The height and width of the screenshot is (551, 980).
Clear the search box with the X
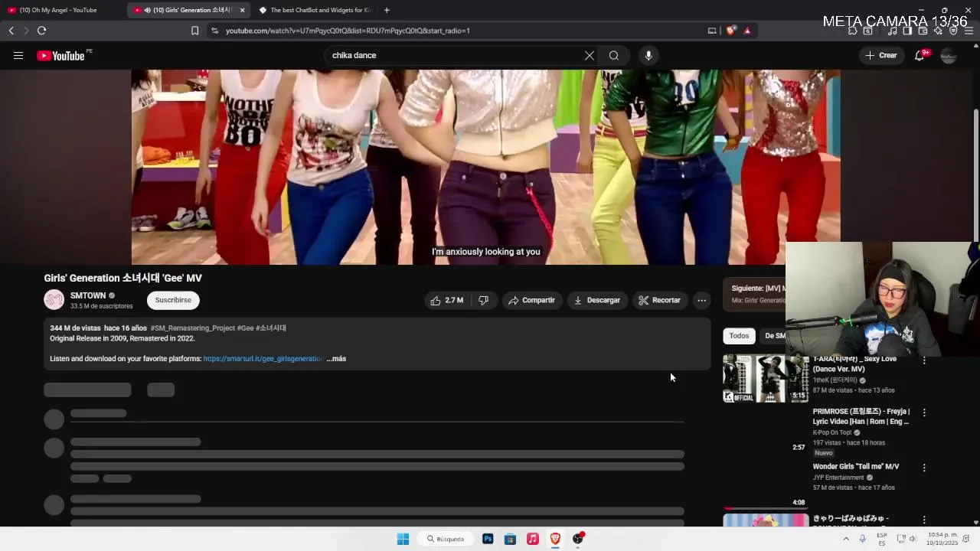click(x=589, y=55)
